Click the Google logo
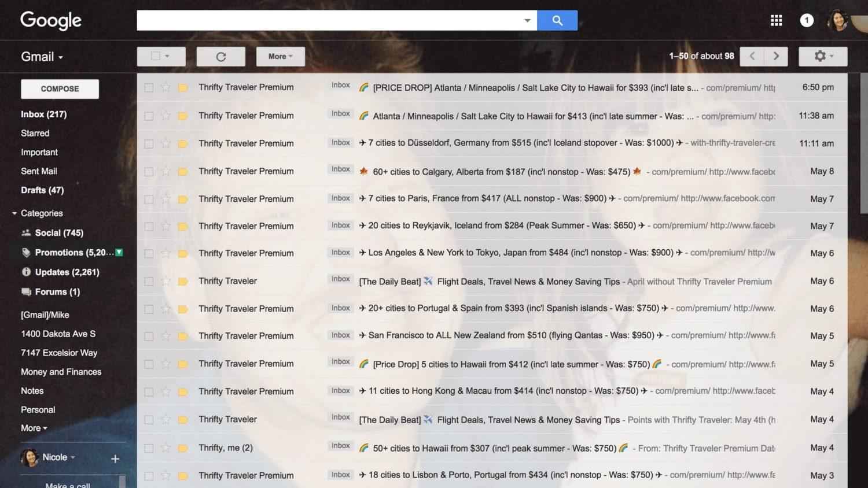 [51, 21]
